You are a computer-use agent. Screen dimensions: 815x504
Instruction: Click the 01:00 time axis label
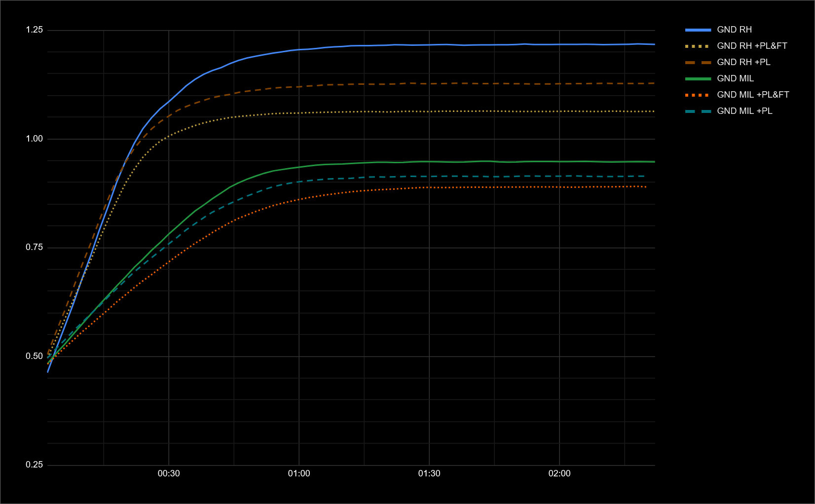(299, 473)
